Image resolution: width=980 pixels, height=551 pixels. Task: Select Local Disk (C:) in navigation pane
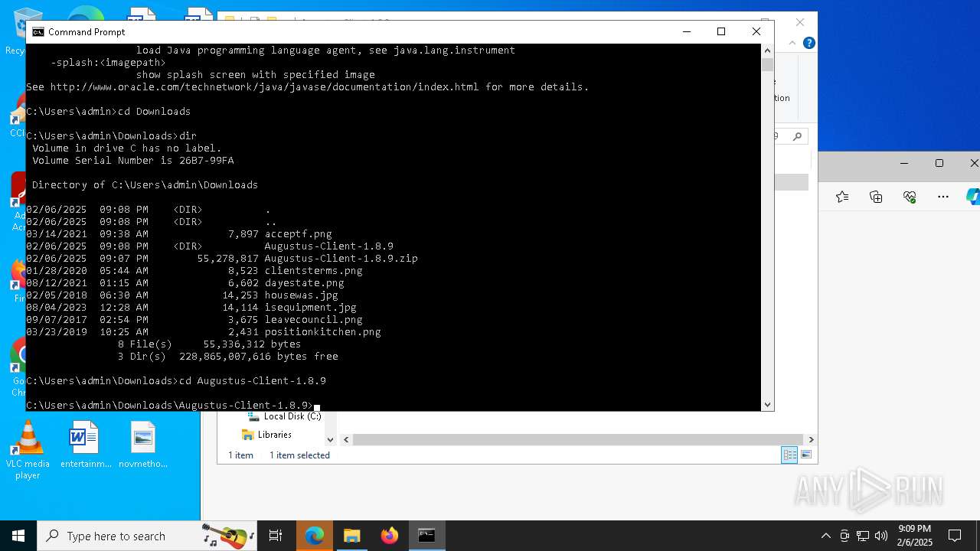pos(284,416)
